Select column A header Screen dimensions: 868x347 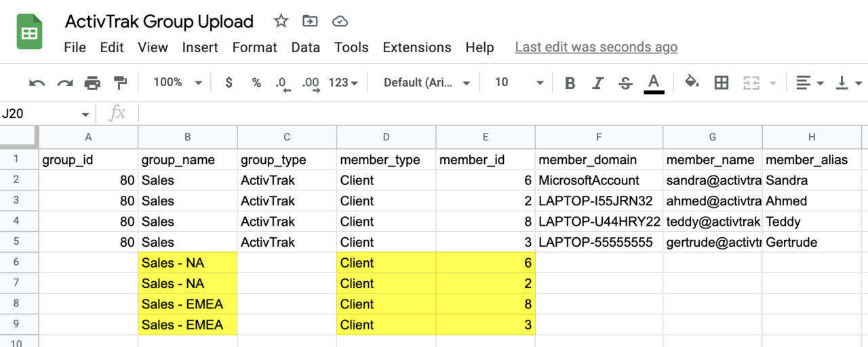[x=88, y=137]
